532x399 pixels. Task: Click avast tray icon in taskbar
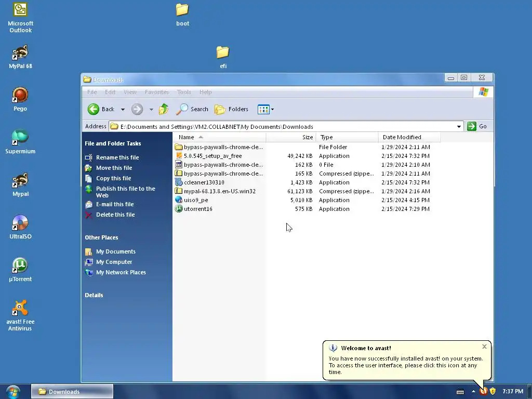484,392
